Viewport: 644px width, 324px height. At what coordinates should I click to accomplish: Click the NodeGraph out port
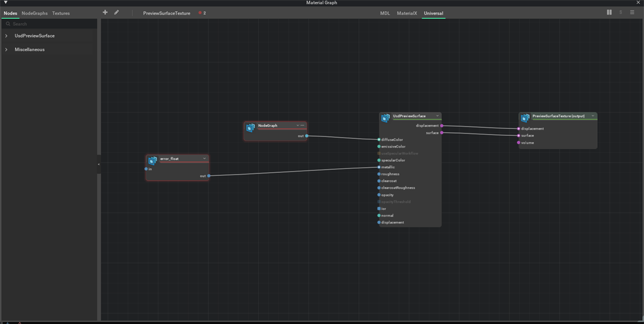click(x=307, y=136)
